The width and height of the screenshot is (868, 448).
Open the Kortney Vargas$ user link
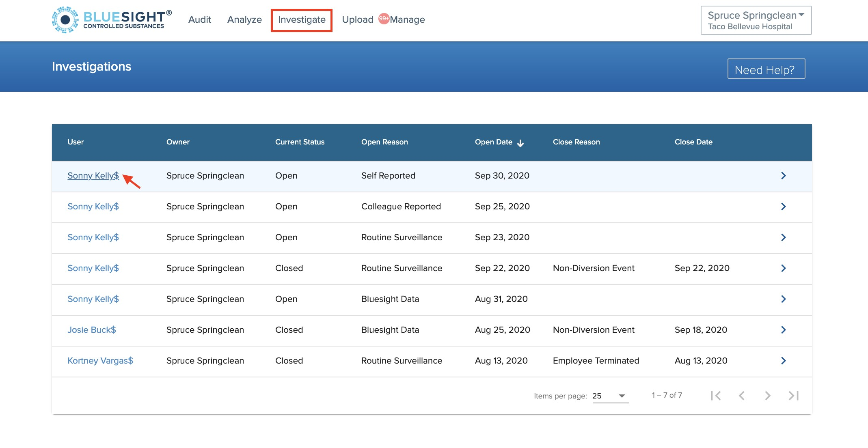(x=100, y=361)
